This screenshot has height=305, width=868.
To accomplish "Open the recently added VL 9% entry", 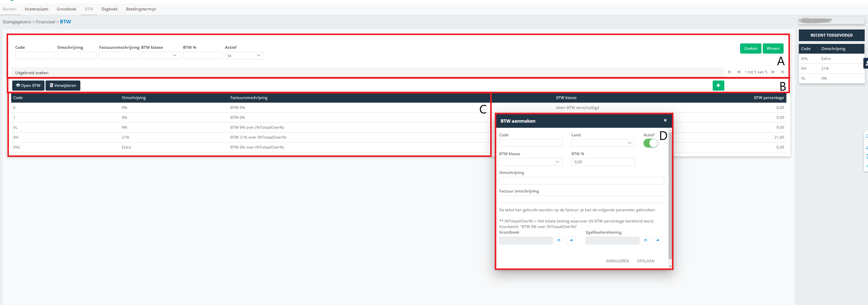I will tap(831, 78).
